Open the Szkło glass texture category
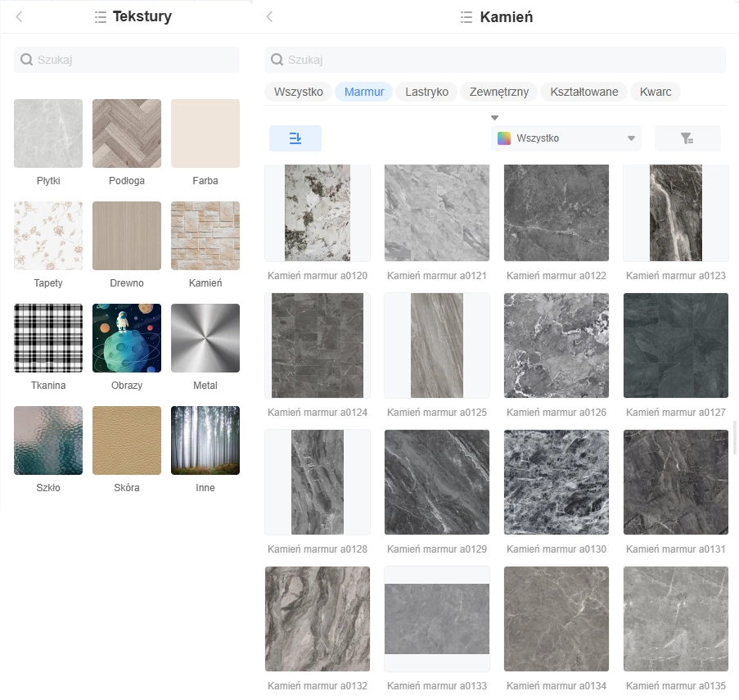Viewport: 739px width, 700px height. coord(48,440)
